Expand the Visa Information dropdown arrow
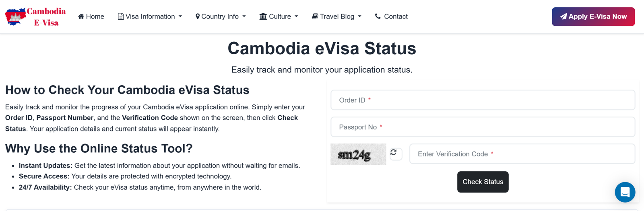This screenshot has height=211, width=644. tap(180, 16)
